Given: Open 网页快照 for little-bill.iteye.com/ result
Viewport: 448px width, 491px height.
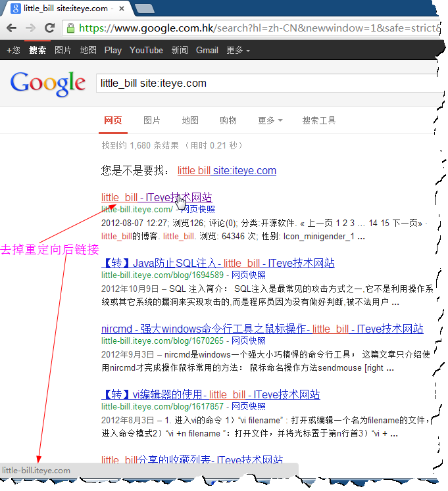Looking at the screenshot, I should [x=199, y=209].
